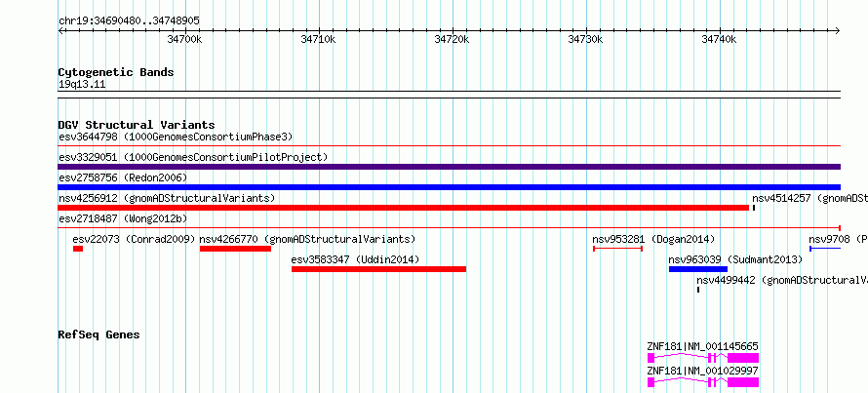Image resolution: width=868 pixels, height=393 pixels.
Task: Click the ZNF181|NM_001029997 label
Action: pyautogui.click(x=702, y=371)
